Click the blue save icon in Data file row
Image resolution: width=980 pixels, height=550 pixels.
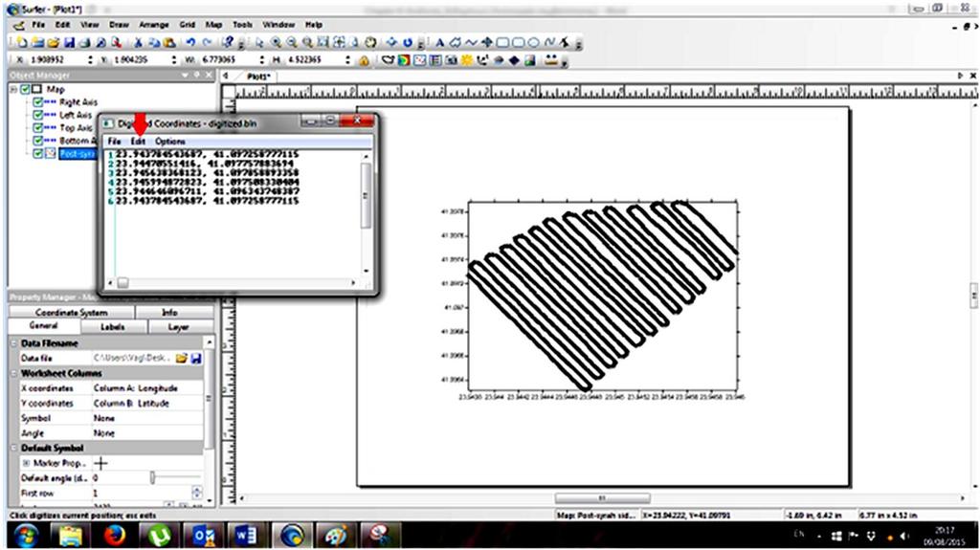pyautogui.click(x=195, y=358)
